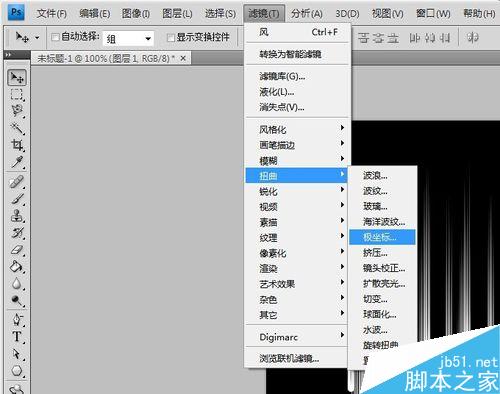Select the Move tool in the toolbox
500x394 pixels.
click(x=17, y=77)
